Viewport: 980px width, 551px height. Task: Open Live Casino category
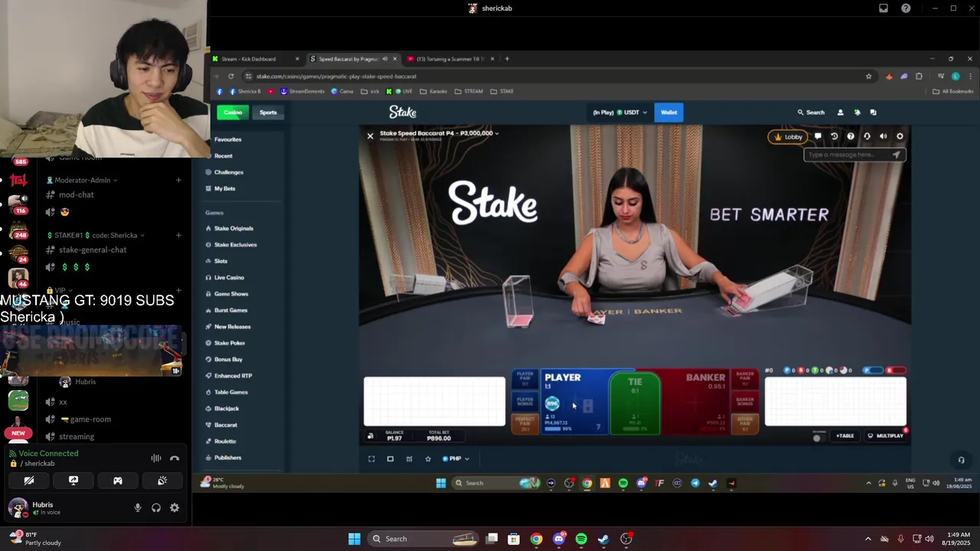pos(229,277)
